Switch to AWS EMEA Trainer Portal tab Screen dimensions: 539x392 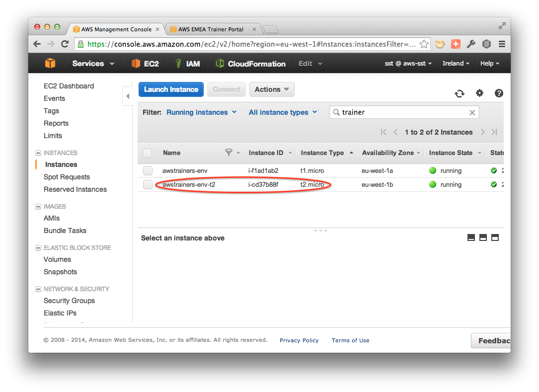tap(211, 29)
